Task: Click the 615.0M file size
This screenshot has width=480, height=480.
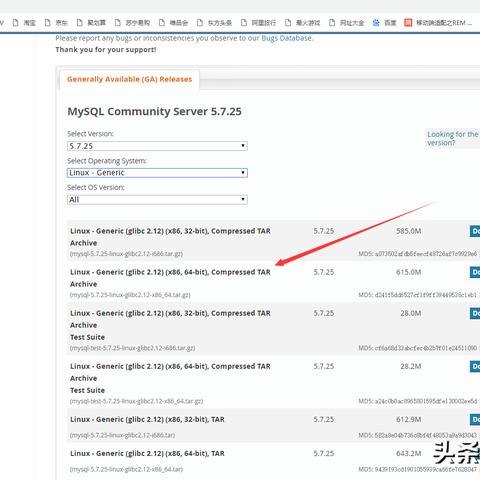Action: (x=409, y=272)
